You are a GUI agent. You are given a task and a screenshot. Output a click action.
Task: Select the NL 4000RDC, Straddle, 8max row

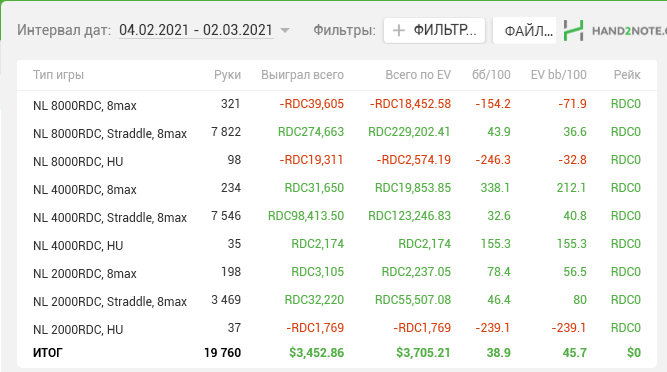[337, 216]
